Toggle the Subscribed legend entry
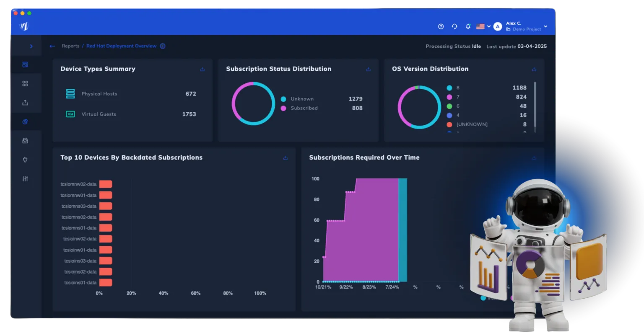 click(299, 108)
